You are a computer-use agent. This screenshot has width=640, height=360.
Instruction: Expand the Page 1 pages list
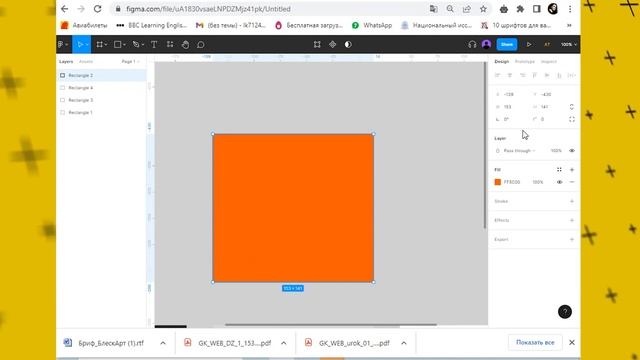click(131, 61)
